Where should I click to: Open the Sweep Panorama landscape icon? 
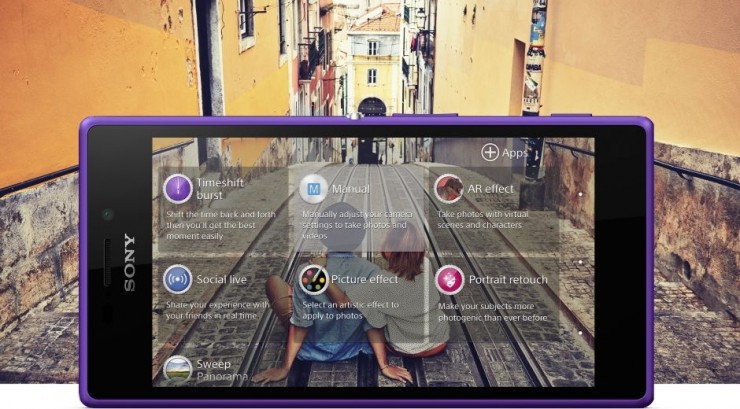(177, 369)
